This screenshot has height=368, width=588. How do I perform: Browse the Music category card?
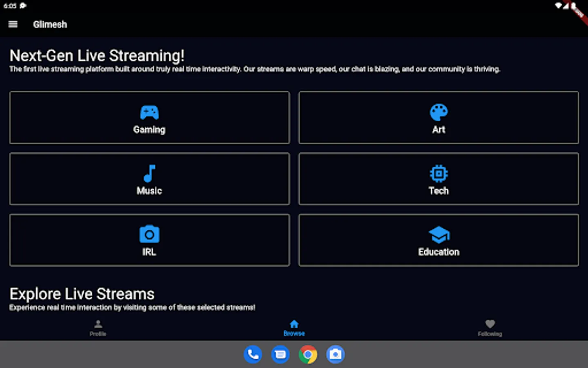click(x=149, y=179)
